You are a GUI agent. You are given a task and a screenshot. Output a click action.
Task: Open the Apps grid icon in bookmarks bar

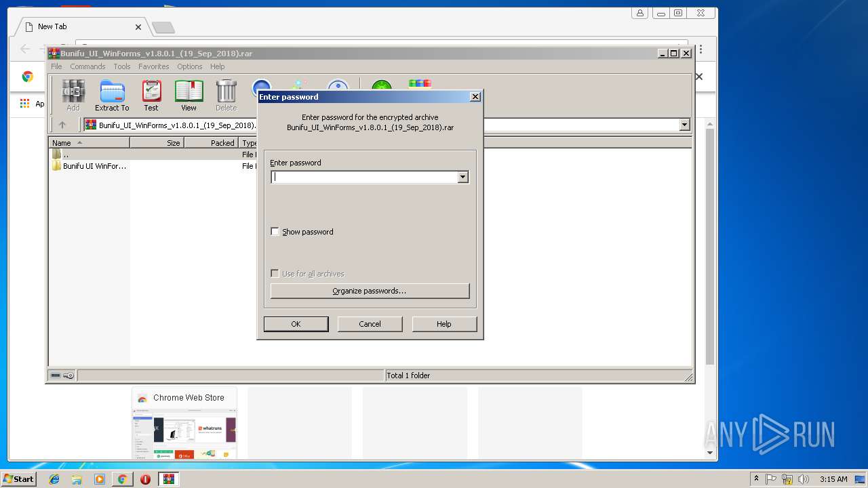(x=25, y=103)
